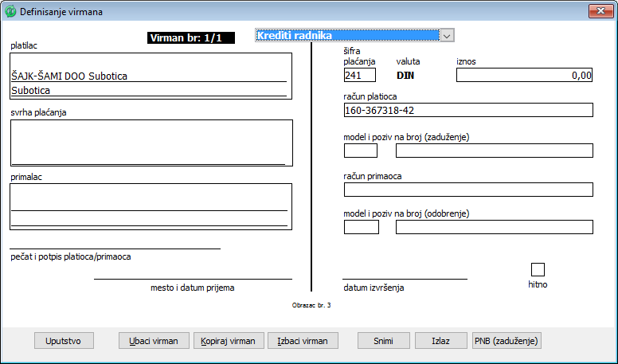
Task: Open the Uputstvo instructions
Action: click(x=64, y=341)
